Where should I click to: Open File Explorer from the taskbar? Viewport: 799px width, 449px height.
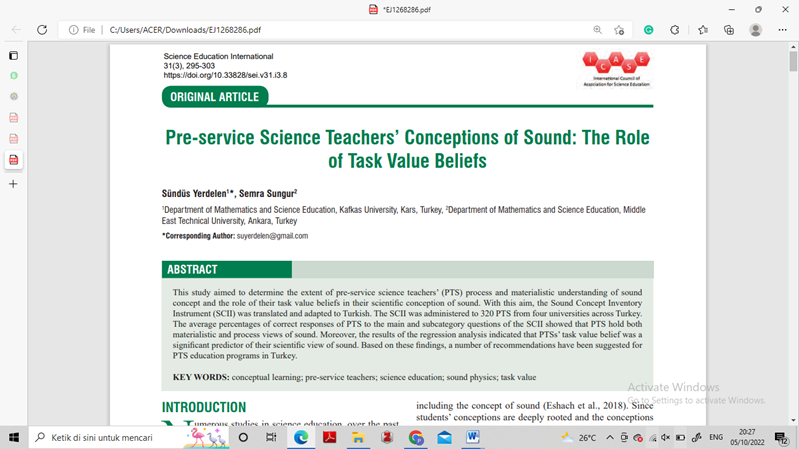(x=358, y=437)
